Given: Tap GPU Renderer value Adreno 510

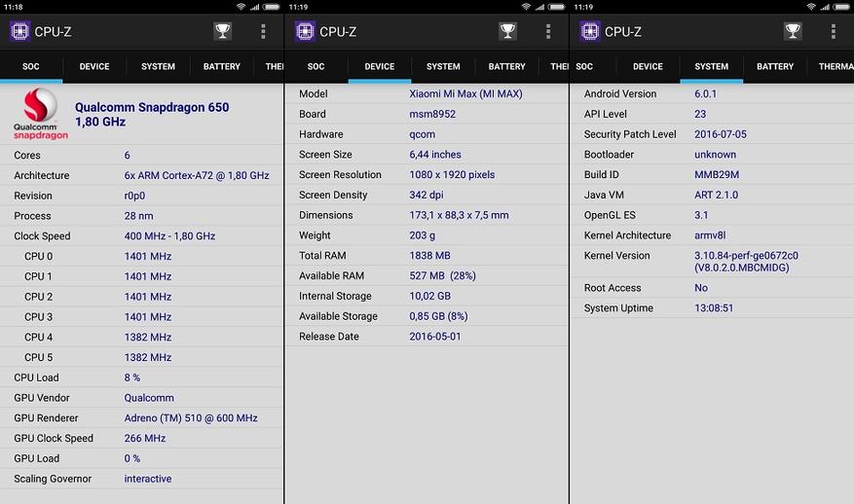Looking at the screenshot, I should click(x=191, y=418).
